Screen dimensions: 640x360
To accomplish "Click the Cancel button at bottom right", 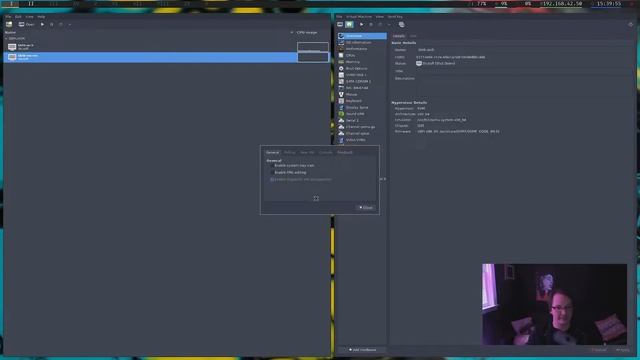I will [x=599, y=350].
